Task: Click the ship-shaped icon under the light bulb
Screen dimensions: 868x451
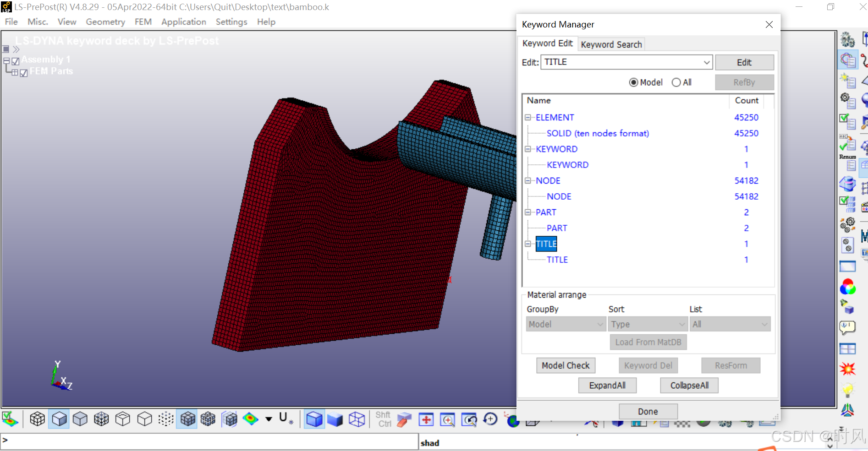Action: 847,410
